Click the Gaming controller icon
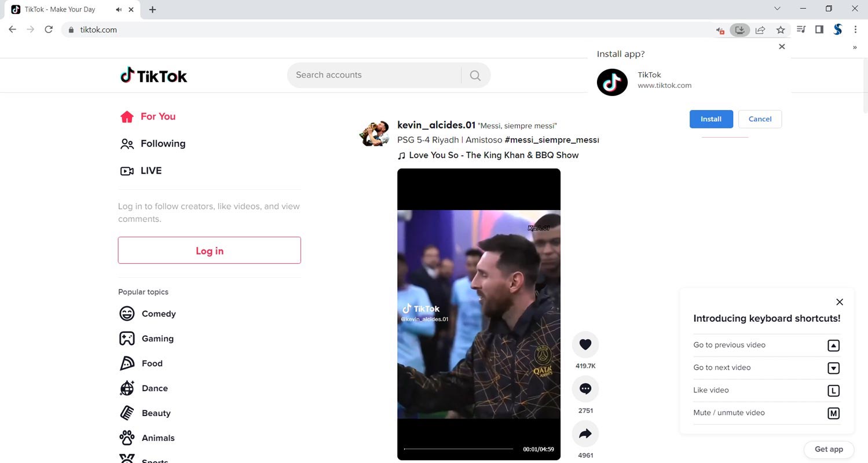The image size is (868, 463). pos(127,339)
